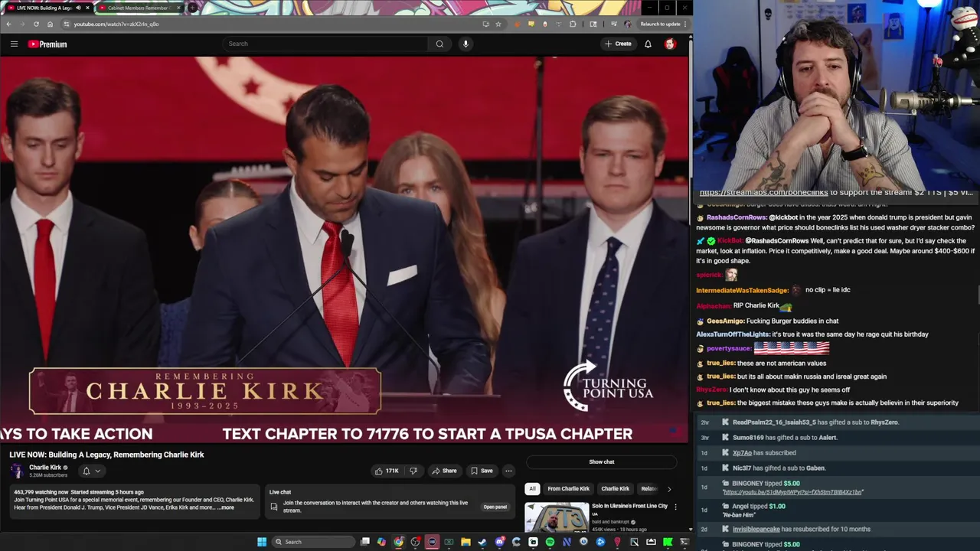This screenshot has height=551, width=980.
Task: Share the video
Action: [444, 471]
